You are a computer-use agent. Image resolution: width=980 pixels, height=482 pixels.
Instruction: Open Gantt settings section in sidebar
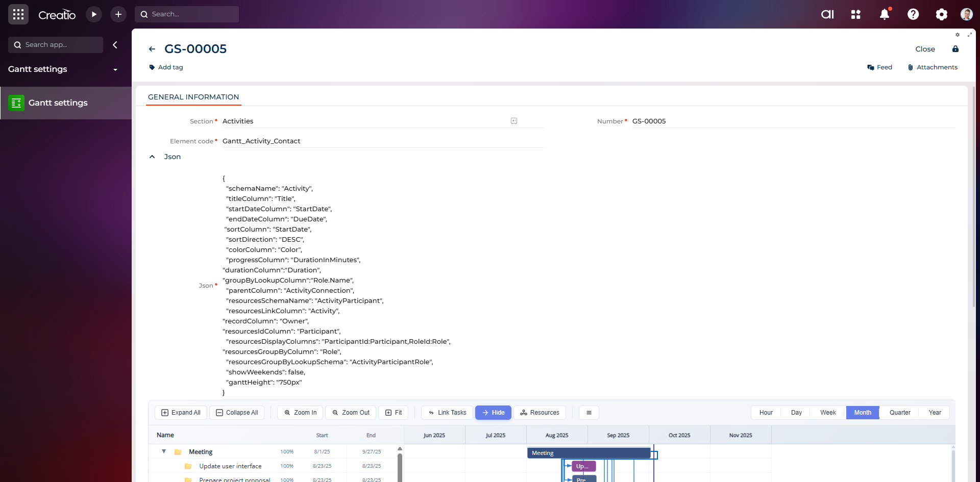58,103
